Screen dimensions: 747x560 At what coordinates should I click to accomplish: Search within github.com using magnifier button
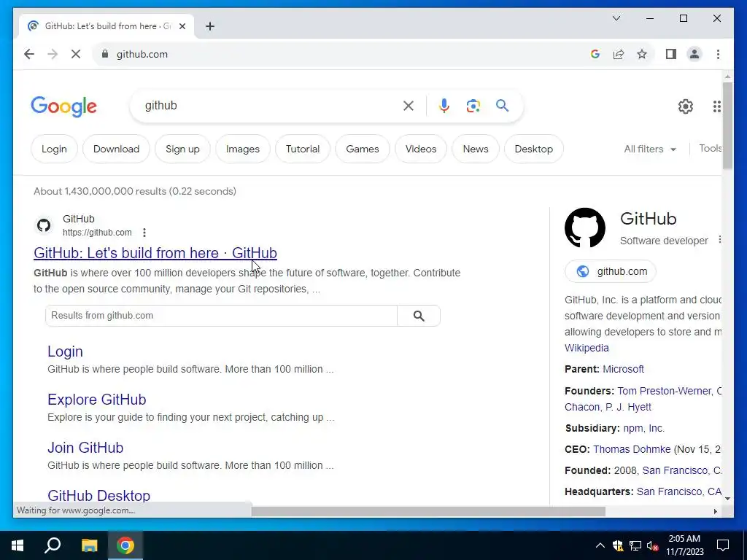pyautogui.click(x=419, y=316)
